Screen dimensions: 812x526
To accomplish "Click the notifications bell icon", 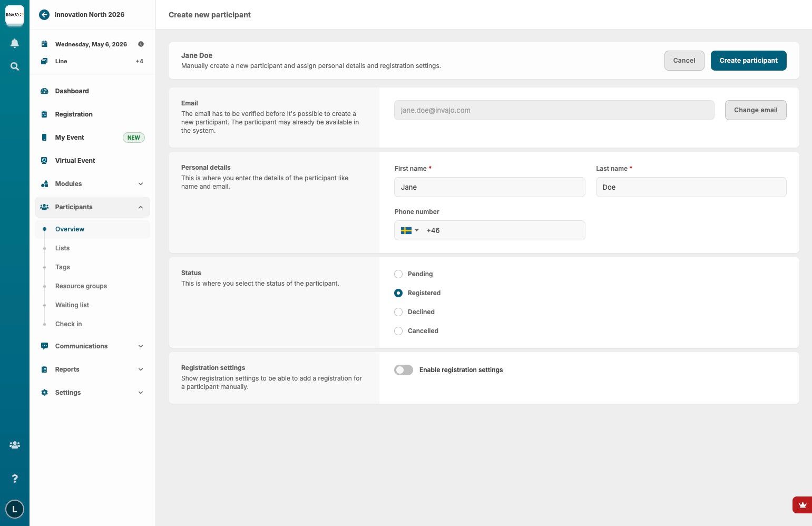I will pyautogui.click(x=15, y=43).
